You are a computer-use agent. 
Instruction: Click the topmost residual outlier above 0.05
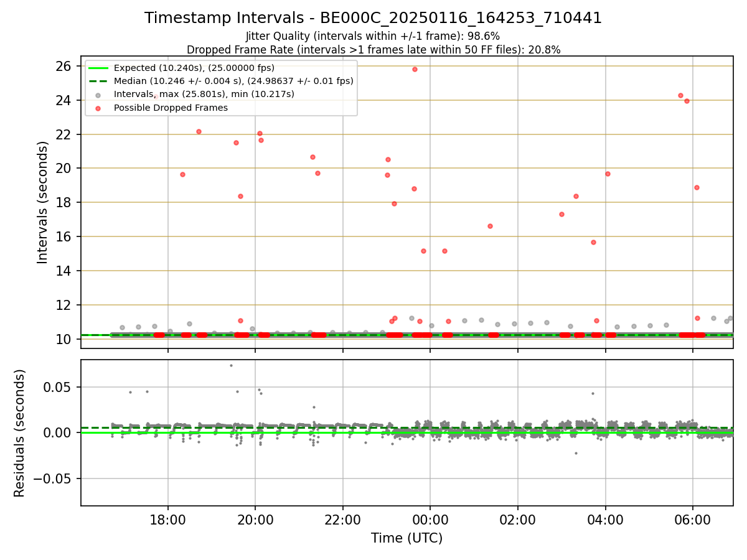231,365
